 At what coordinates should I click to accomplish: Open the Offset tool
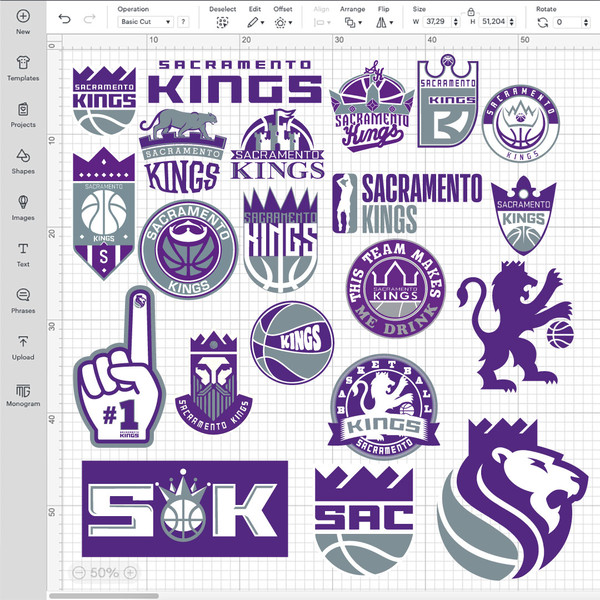pos(280,23)
